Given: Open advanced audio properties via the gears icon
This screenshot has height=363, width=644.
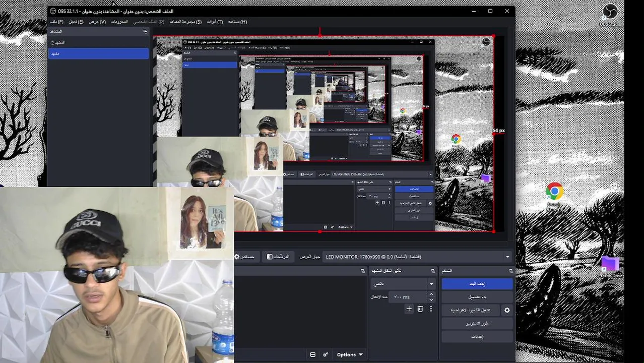Looking at the screenshot, I should coord(326,354).
